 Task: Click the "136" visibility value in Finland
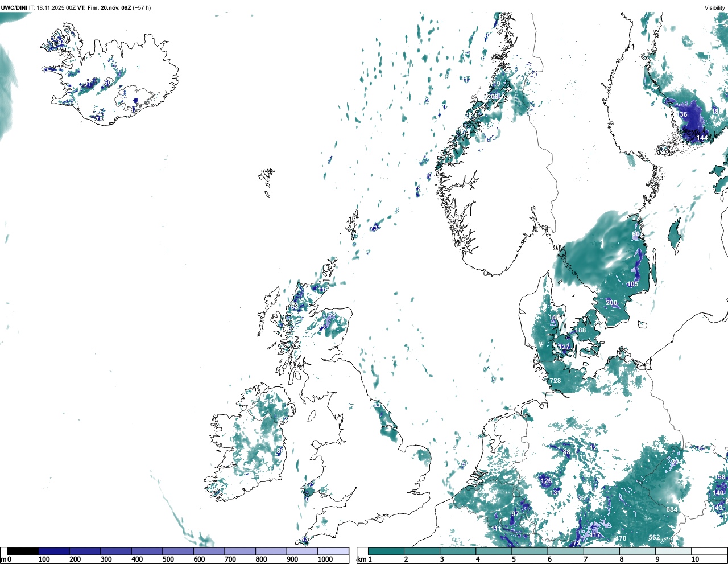[x=681, y=114]
